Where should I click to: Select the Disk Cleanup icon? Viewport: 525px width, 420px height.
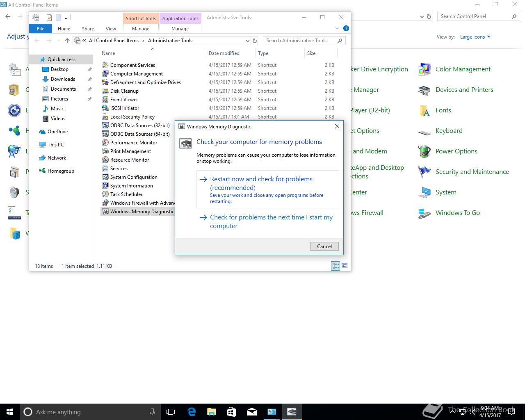[105, 91]
